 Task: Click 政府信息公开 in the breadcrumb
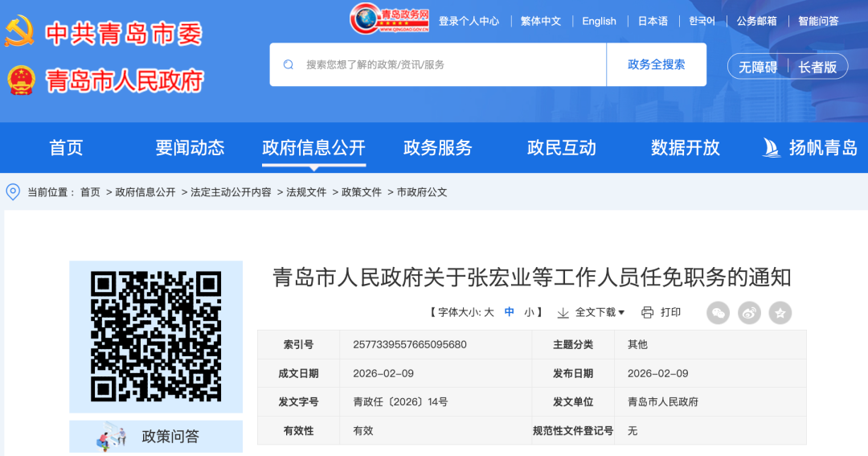(x=145, y=192)
